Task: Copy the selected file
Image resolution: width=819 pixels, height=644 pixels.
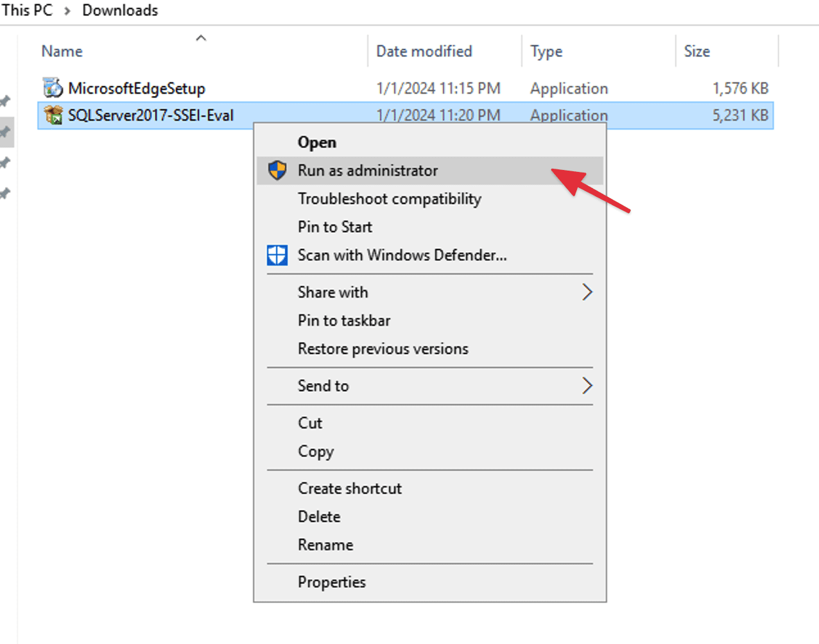Action: (x=315, y=452)
